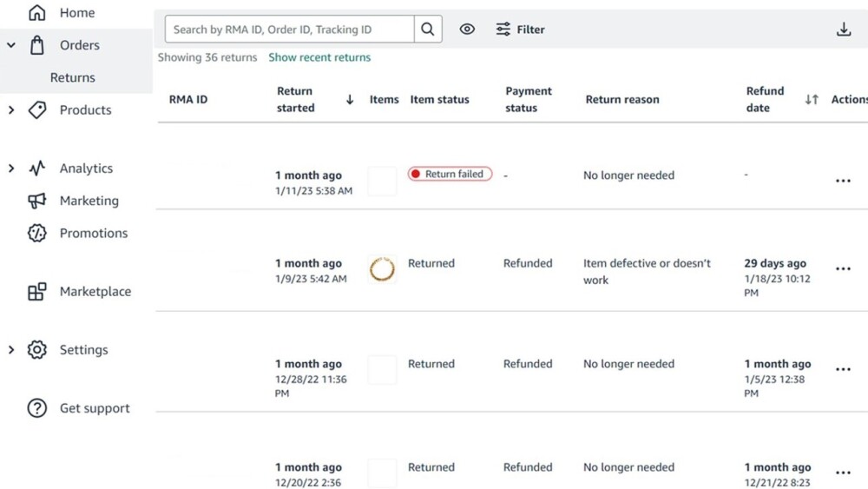Open the Returns submenu item
The width and height of the screenshot is (868, 489).
(73, 77)
